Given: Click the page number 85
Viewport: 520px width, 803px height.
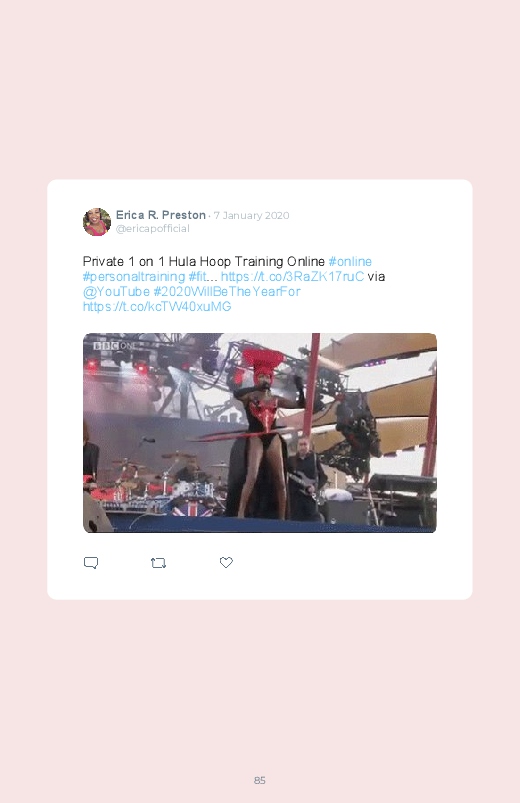Looking at the screenshot, I should (x=260, y=780).
